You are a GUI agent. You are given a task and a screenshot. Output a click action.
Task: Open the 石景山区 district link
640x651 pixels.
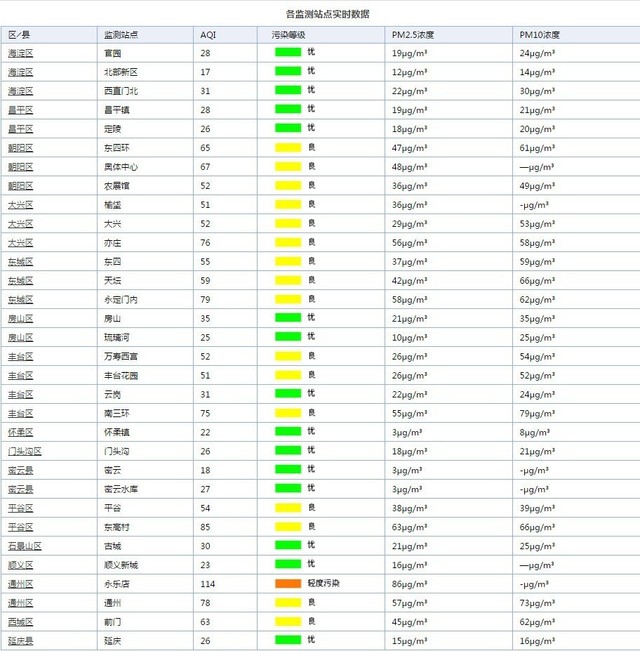click(25, 546)
